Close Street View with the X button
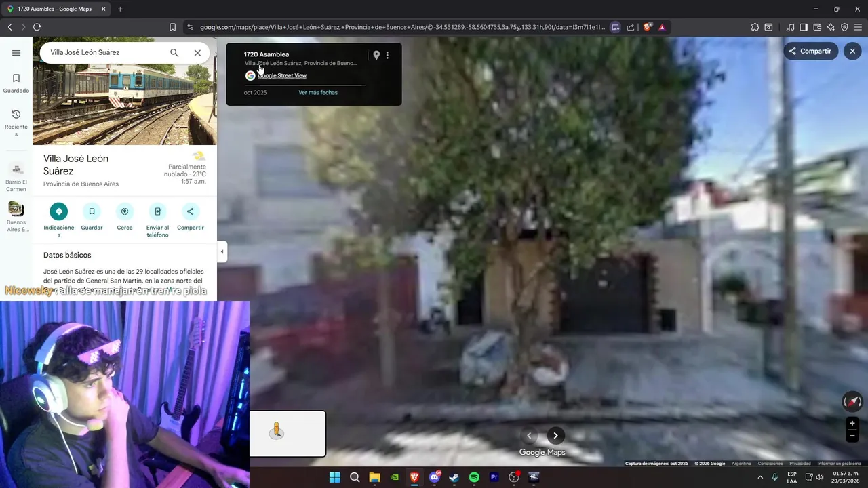The width and height of the screenshot is (868, 488). (852, 51)
